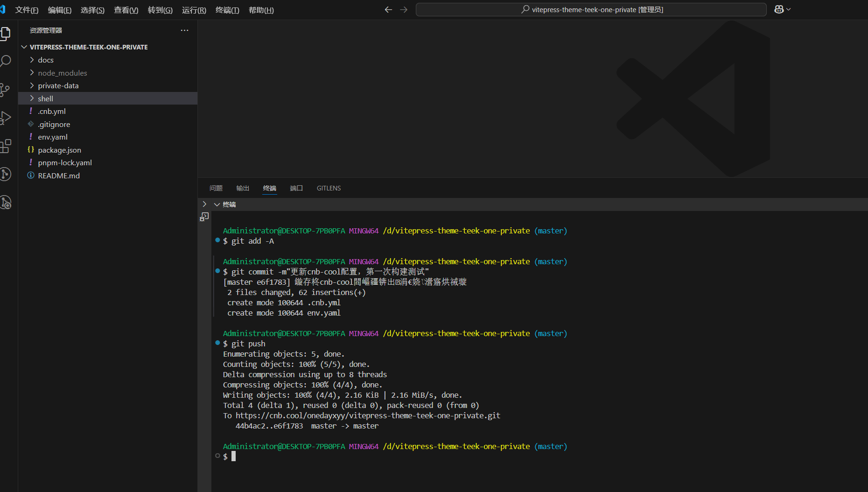
Task: Click 'create mode 100644 env.yaml' line
Action: [x=284, y=313]
